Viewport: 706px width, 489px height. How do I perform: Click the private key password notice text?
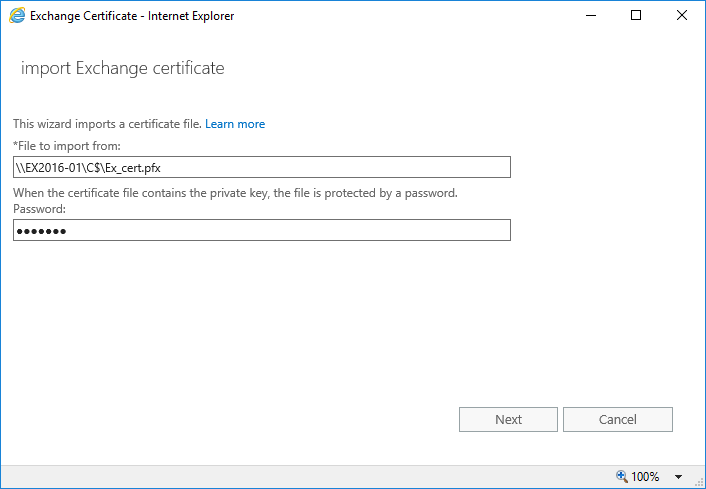click(235, 193)
